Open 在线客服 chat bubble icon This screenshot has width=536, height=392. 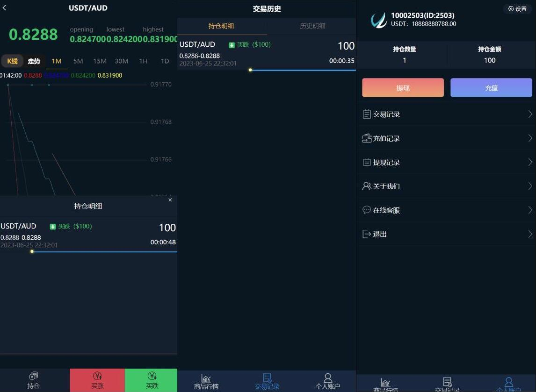(367, 210)
